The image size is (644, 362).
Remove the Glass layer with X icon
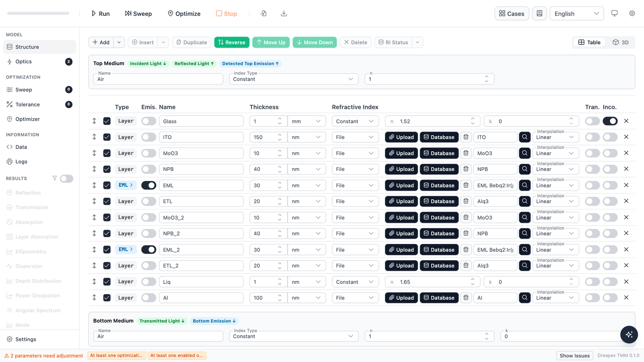(x=626, y=121)
